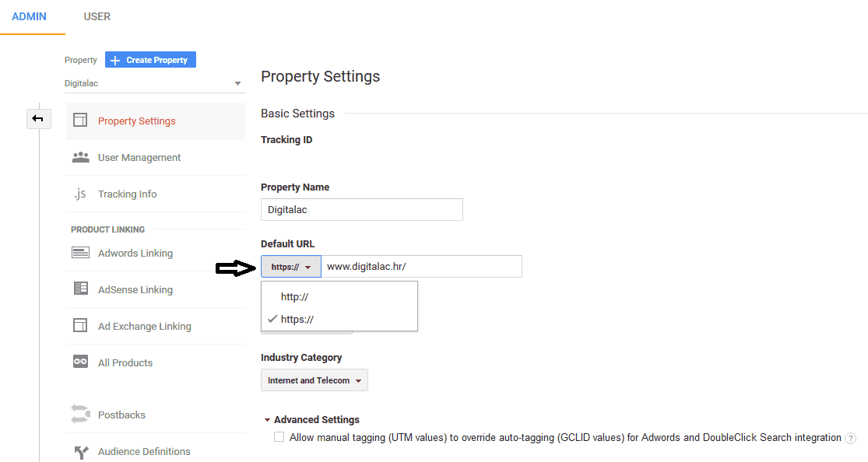Click the Adwords Linking icon

click(x=80, y=253)
